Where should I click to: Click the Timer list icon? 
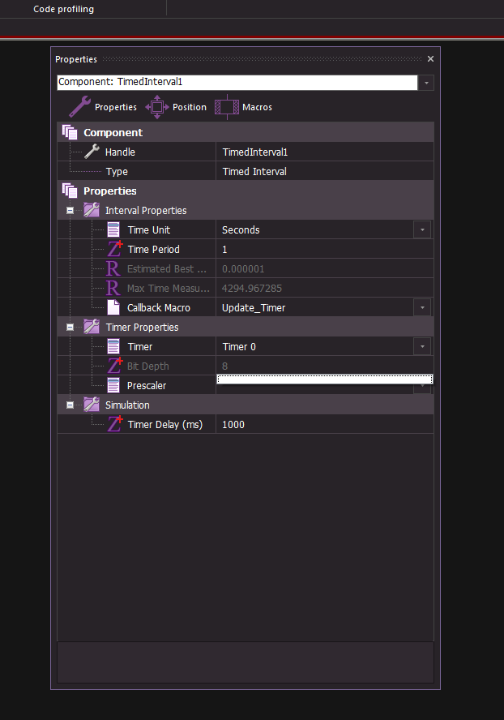click(113, 346)
